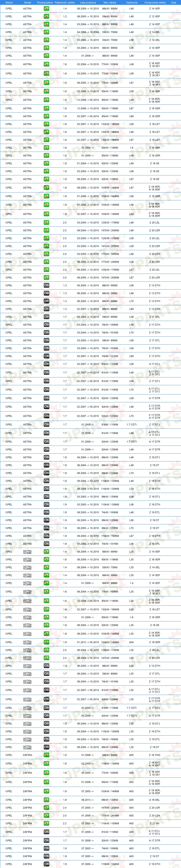
Task: Click PB icon in the 04.2004 -> 10.2004 row
Action: pos(46,32)
